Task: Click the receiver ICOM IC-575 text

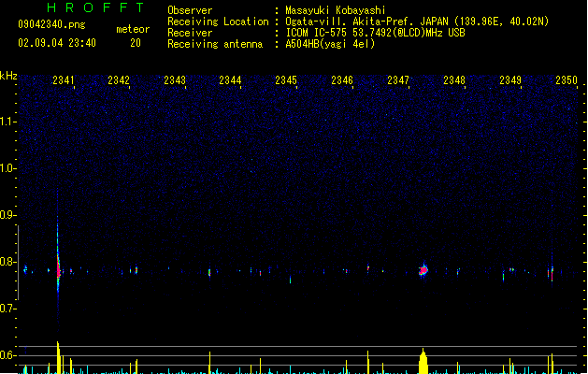Action: (375, 33)
